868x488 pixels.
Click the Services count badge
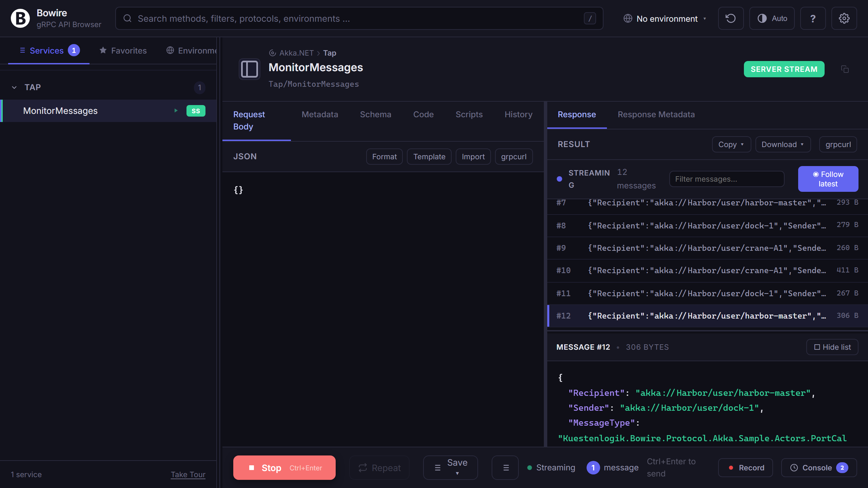tap(74, 50)
